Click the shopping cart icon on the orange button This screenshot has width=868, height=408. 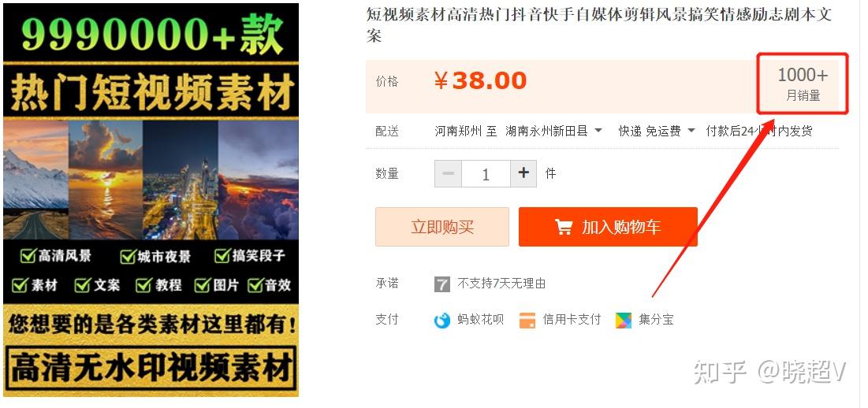point(564,227)
